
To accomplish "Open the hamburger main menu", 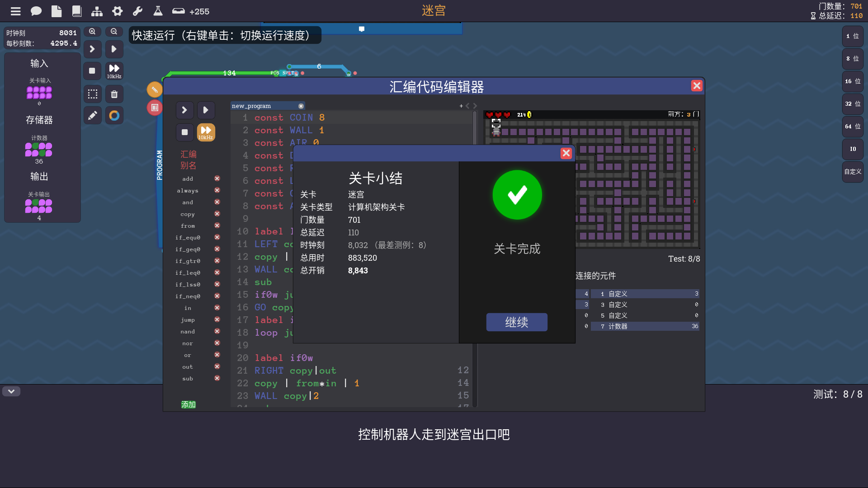I will 16,11.
